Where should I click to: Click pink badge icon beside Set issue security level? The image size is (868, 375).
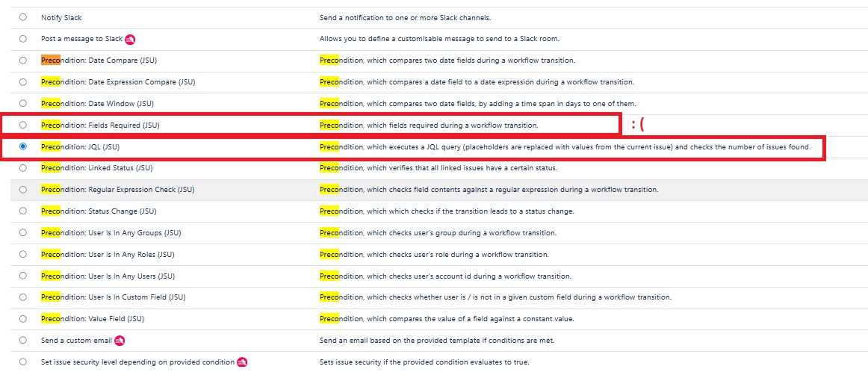pyautogui.click(x=242, y=362)
